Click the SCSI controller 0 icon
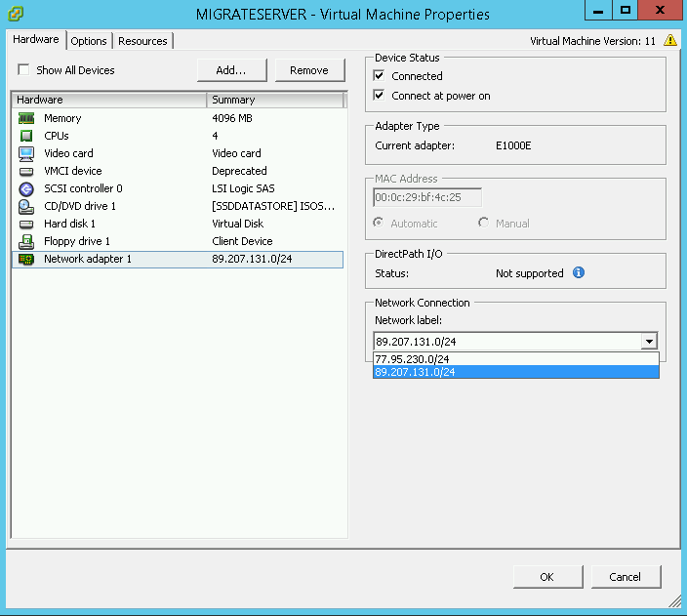This screenshot has width=687, height=616. (26, 188)
